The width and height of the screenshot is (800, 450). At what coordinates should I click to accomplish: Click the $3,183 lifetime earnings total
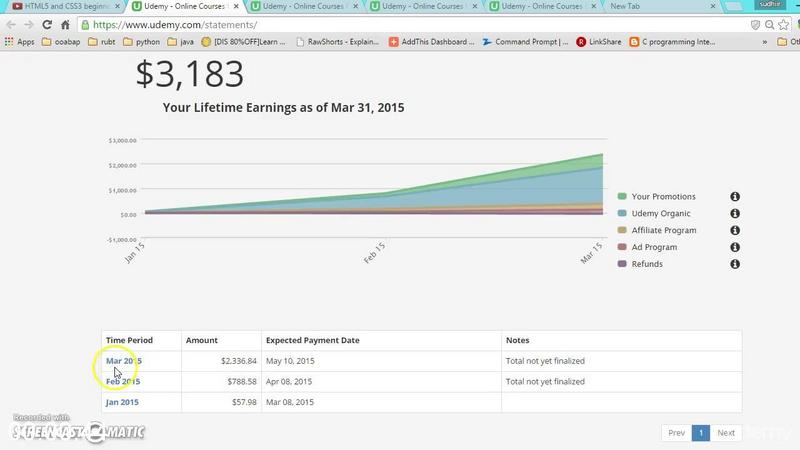[x=189, y=73]
